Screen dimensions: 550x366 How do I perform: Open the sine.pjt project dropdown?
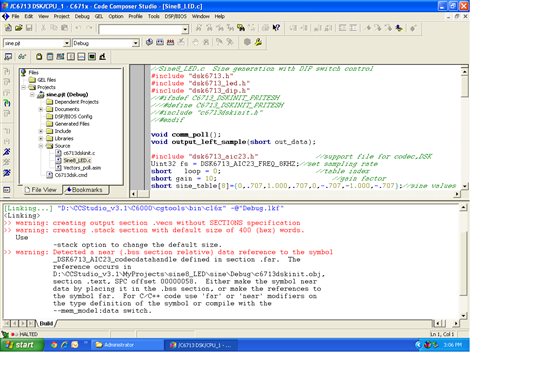pos(67,43)
